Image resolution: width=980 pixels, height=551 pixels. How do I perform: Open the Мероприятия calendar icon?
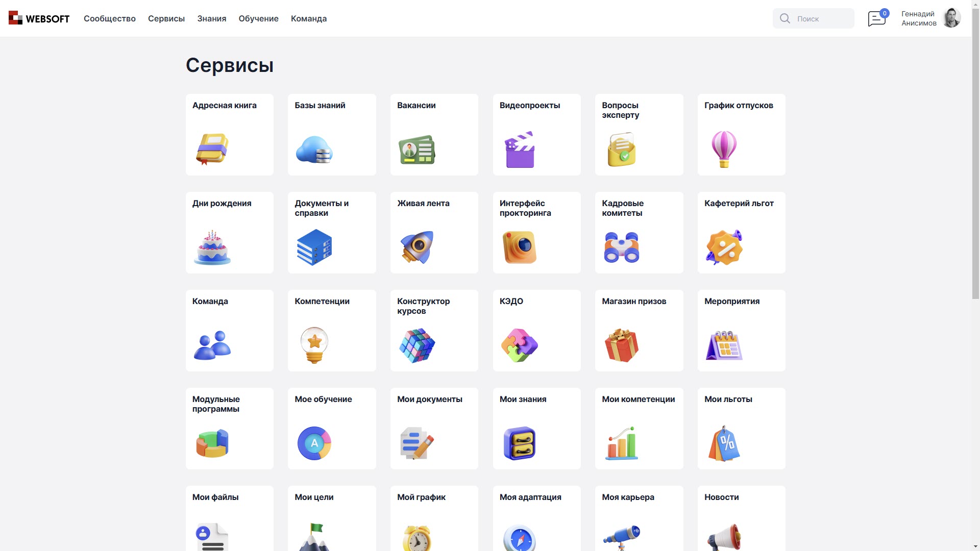click(x=724, y=345)
